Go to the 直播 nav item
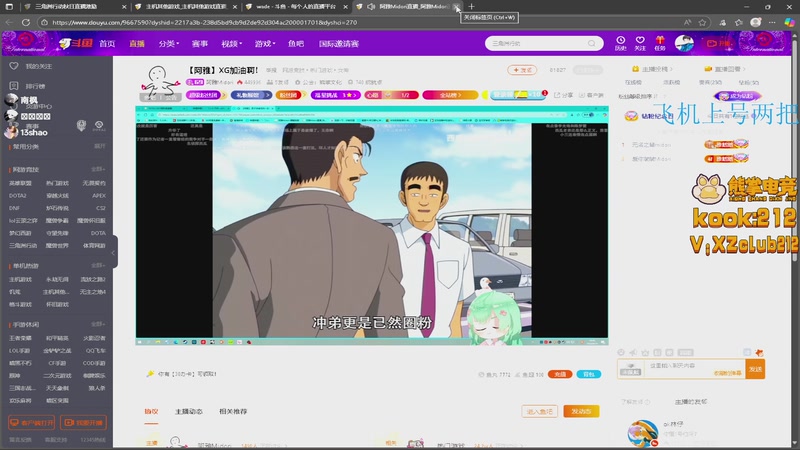Image resolution: width=800 pixels, height=450 pixels. [137, 44]
